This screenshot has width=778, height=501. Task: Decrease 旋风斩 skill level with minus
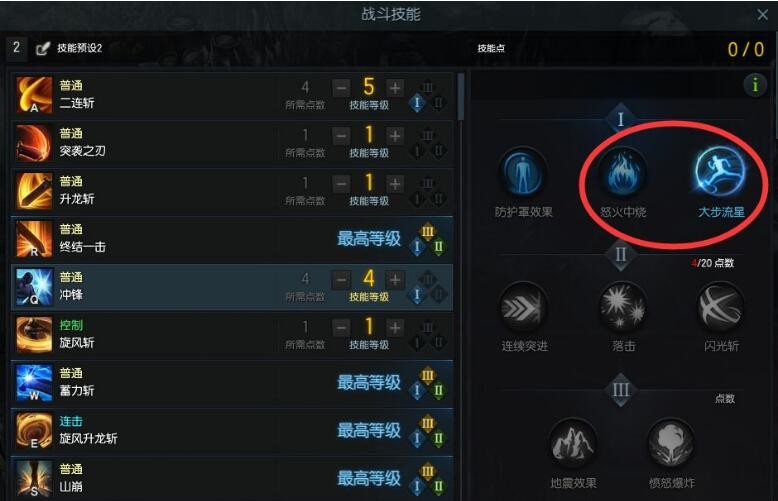click(341, 328)
